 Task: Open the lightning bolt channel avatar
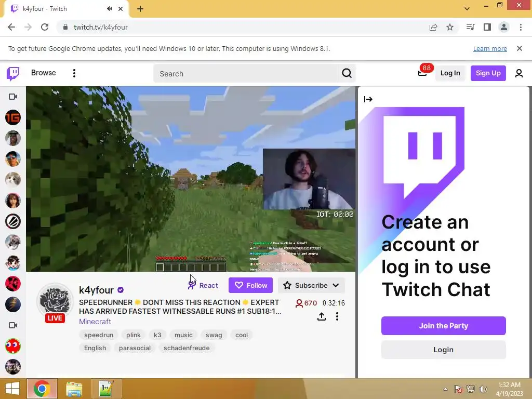pyautogui.click(x=13, y=304)
